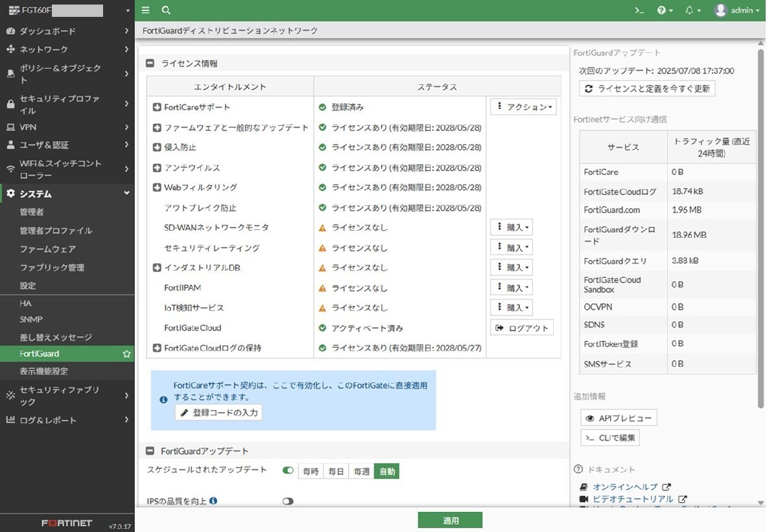Click the 登録コードの入力 button
Screen dimensions: 778x532
tap(218, 413)
